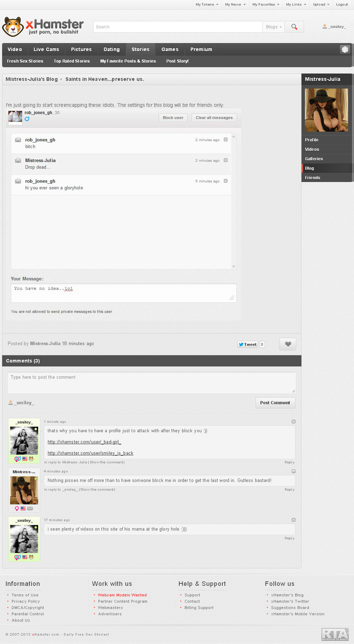
Task: Click the RTA restricted to adults badge
Action: point(335,635)
